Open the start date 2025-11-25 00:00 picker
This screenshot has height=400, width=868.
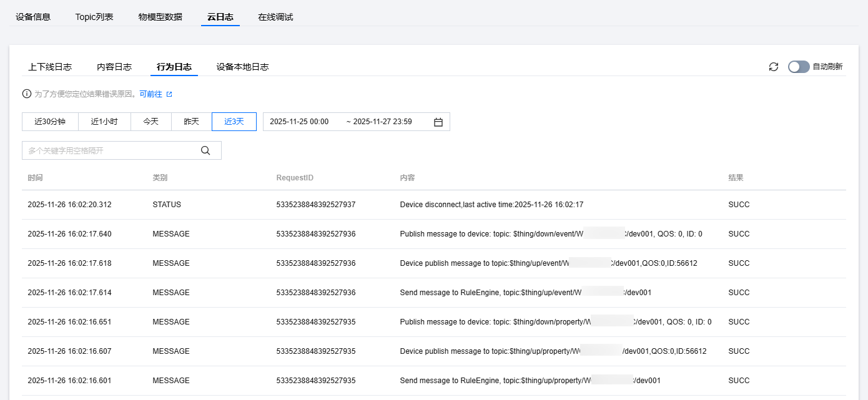point(300,122)
